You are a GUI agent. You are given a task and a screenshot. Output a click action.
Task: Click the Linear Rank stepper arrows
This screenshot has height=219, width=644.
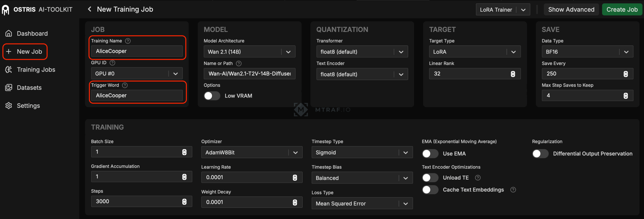point(513,74)
